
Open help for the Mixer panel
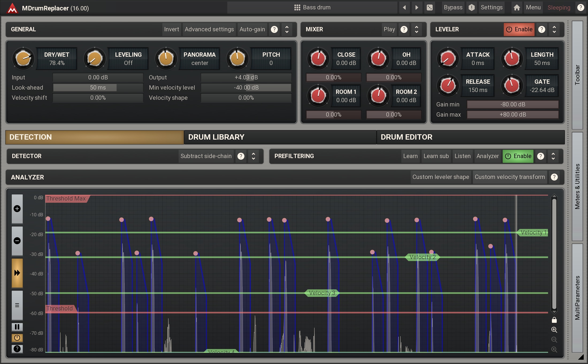[x=404, y=29]
